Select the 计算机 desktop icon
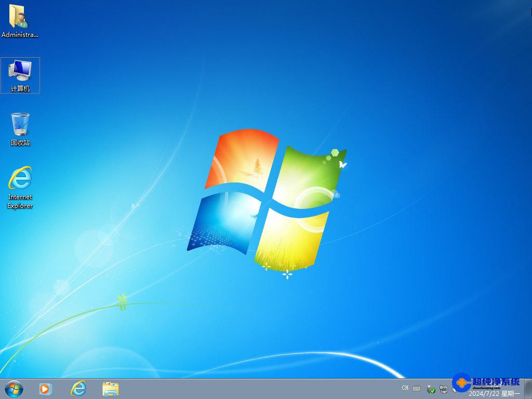The image size is (532, 399). point(20,73)
